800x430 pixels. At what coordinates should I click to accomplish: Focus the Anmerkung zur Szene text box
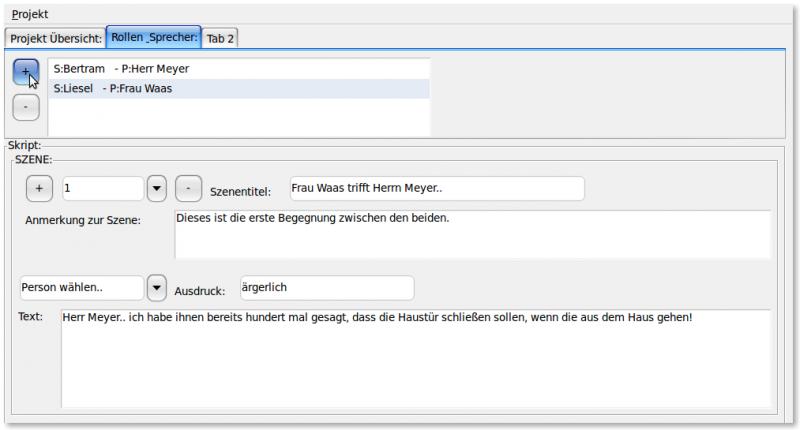click(x=472, y=234)
